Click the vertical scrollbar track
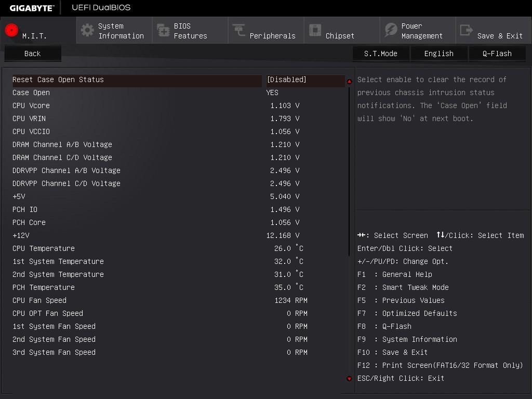532x399 pixels. click(x=349, y=230)
